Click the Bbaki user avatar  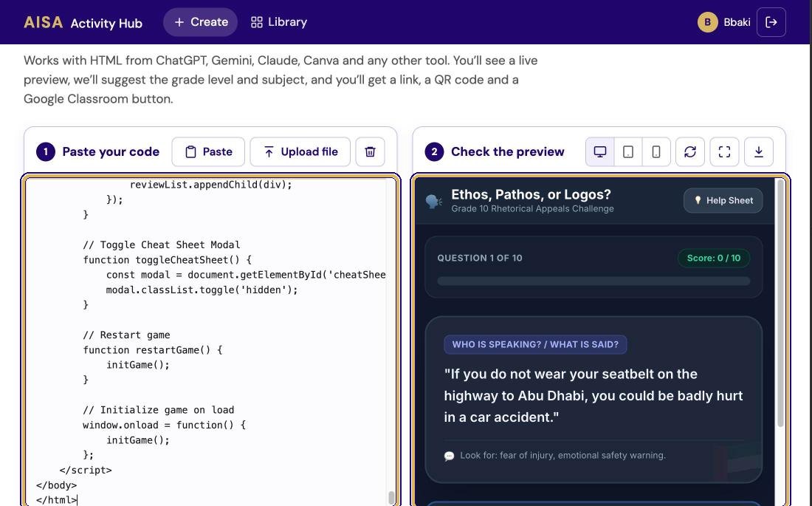[707, 22]
